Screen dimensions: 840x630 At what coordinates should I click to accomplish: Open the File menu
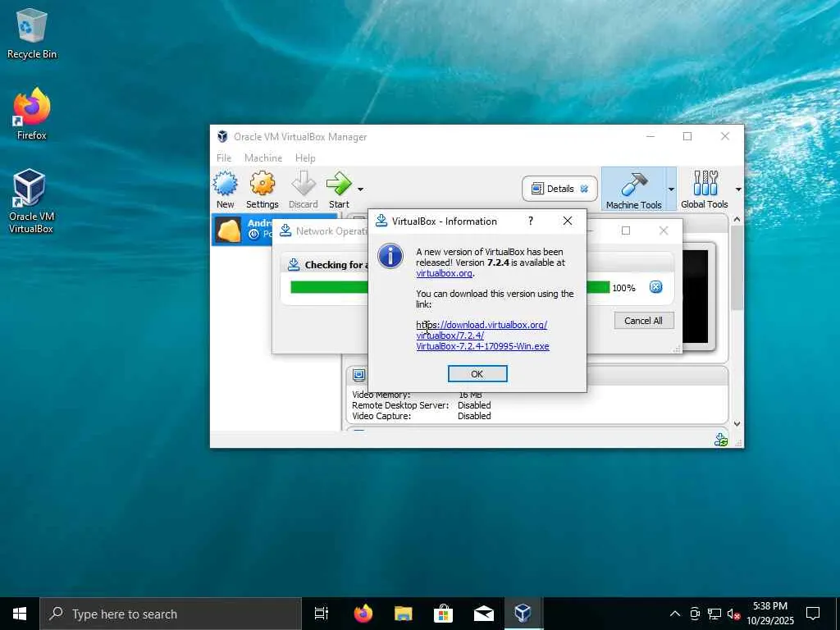tap(224, 158)
